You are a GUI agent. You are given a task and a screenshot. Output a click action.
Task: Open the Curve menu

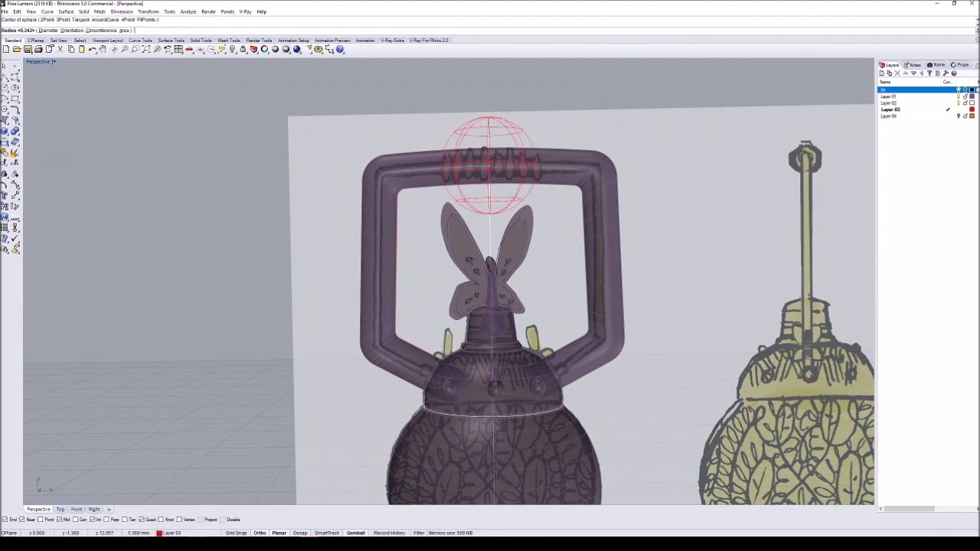tap(47, 11)
